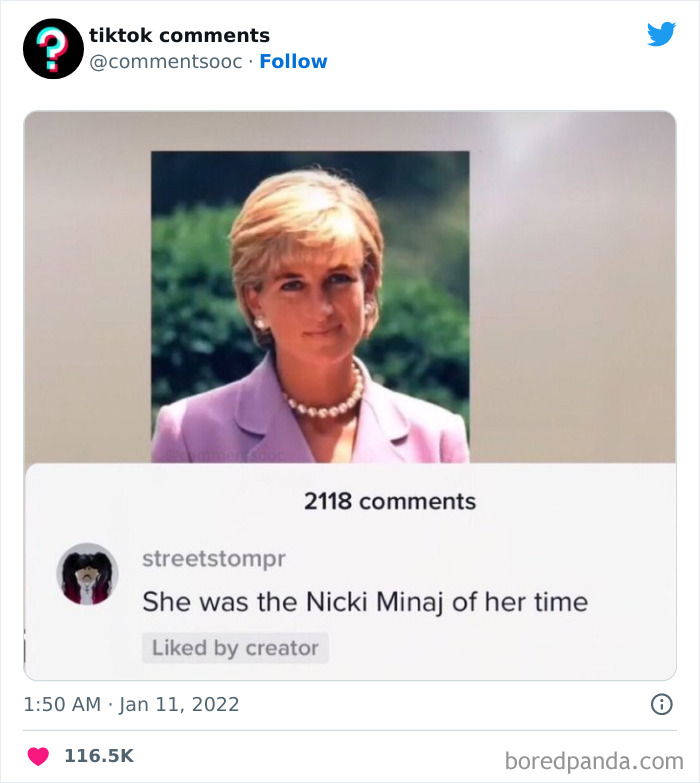The image size is (700, 783).
Task: Open the tweet info circle icon
Action: coord(661,704)
